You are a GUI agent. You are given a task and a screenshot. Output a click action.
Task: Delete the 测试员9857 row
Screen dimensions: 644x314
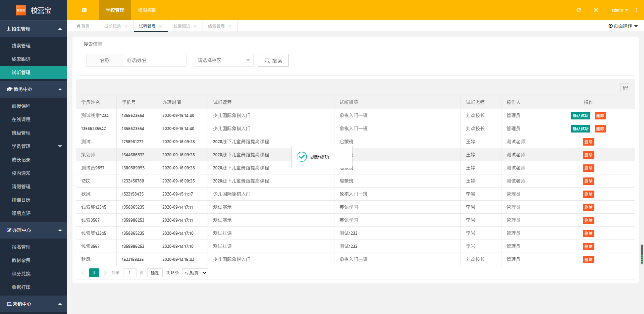(589, 168)
